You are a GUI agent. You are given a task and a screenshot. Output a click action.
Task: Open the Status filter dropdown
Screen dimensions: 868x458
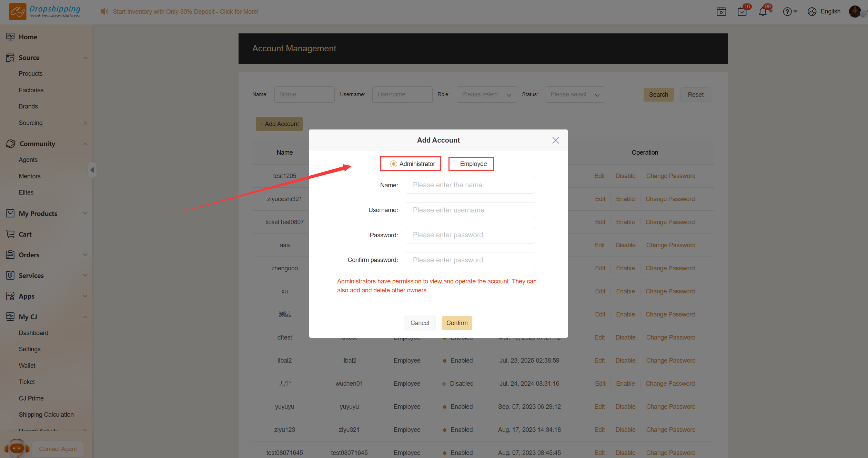pyautogui.click(x=575, y=94)
